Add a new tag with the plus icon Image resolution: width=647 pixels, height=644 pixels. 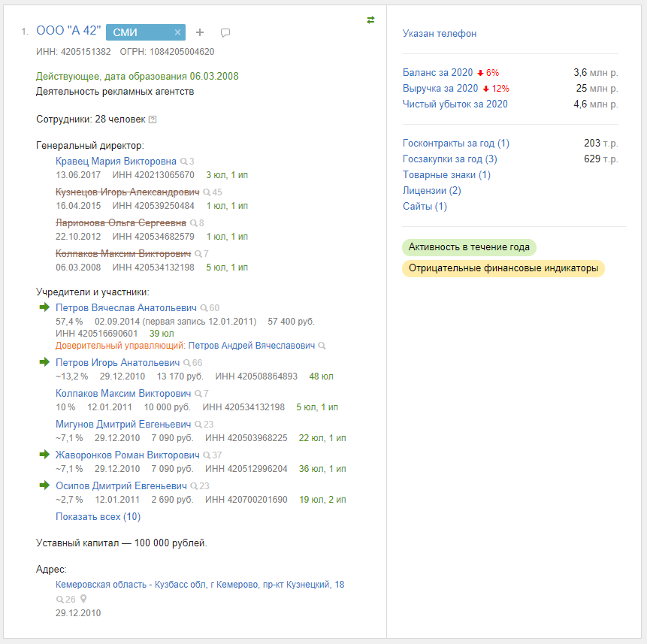(200, 32)
